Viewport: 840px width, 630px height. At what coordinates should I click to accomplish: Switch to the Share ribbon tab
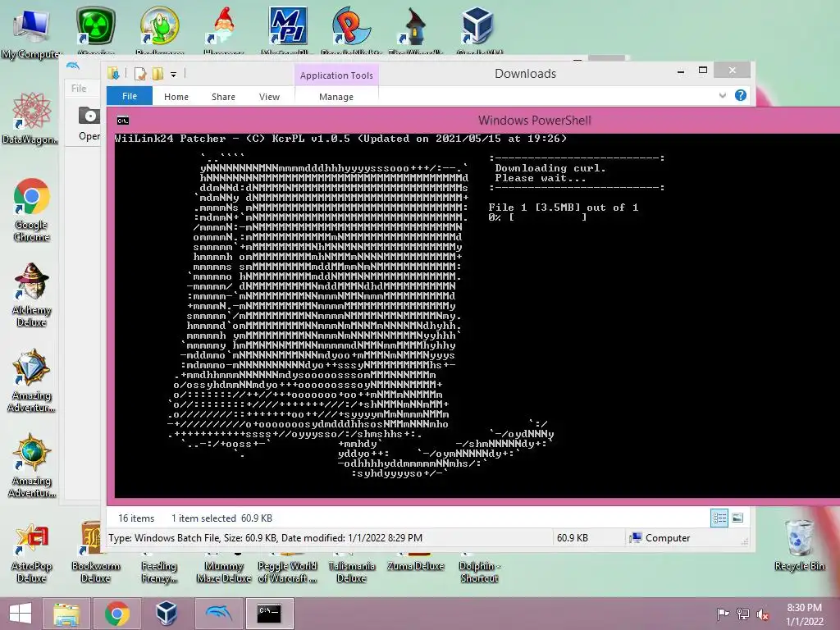tap(223, 97)
